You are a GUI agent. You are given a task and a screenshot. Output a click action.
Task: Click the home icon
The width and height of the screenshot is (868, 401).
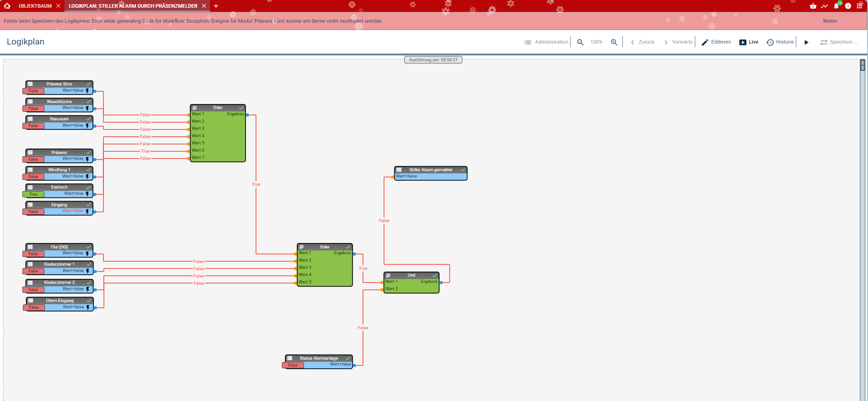point(7,6)
